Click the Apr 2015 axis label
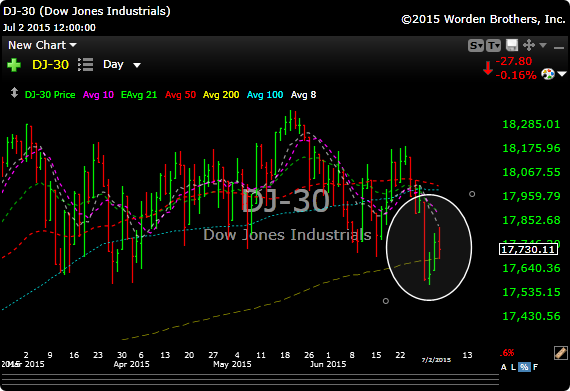Viewport: 570px width, 391px height. [132, 364]
